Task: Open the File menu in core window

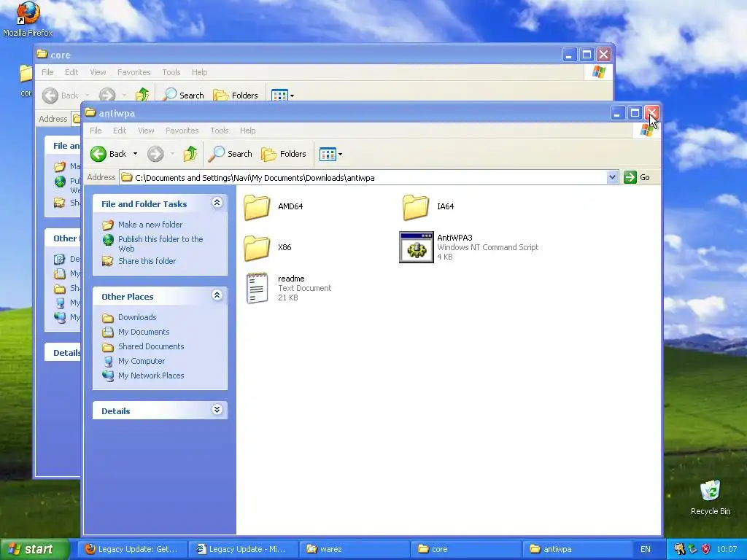Action: [x=47, y=72]
